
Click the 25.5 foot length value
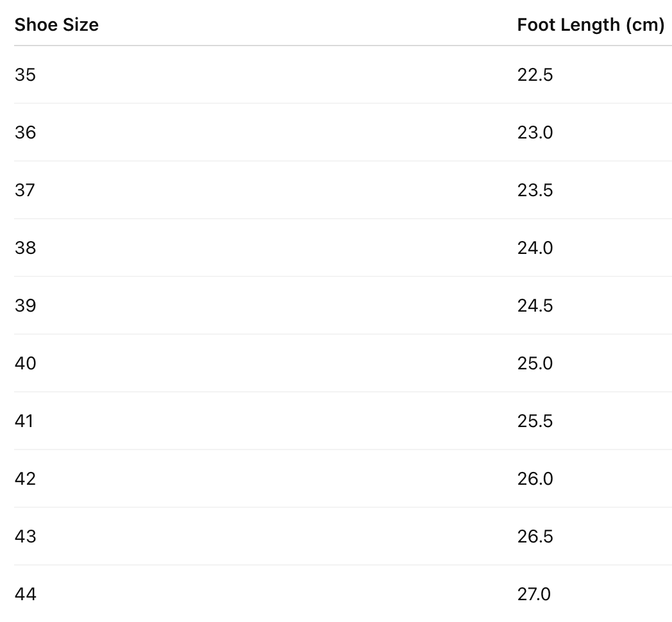[535, 421]
